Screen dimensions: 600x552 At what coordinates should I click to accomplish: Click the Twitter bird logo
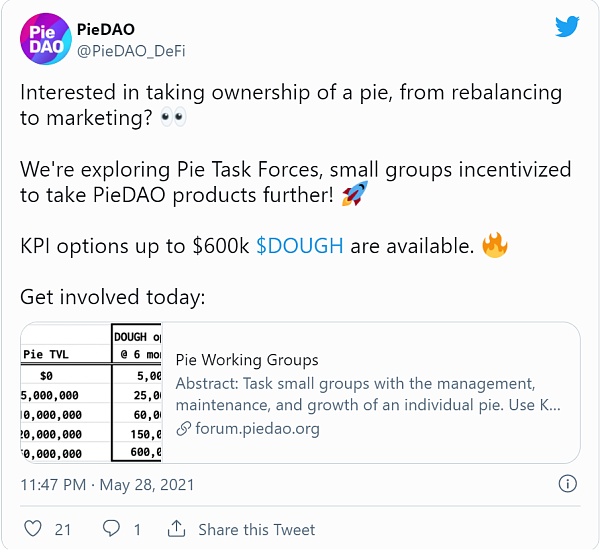pyautogui.click(x=567, y=26)
